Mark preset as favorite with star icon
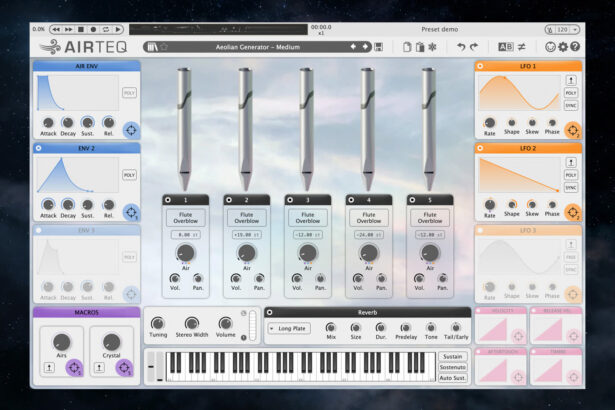615x410 pixels. pos(164,47)
